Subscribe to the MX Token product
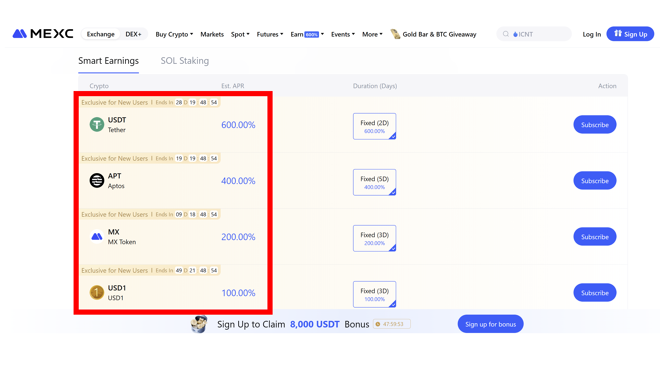Image resolution: width=660 pixels, height=371 pixels. [x=595, y=237]
